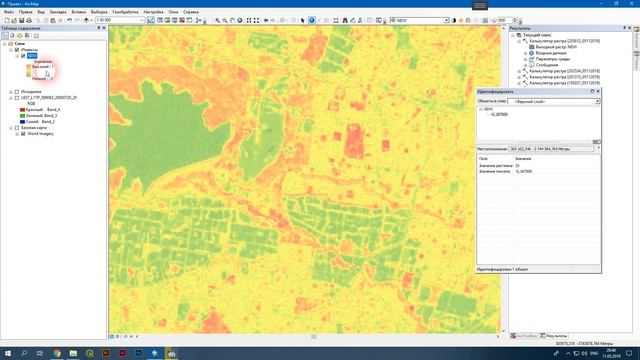Open the Правка menu
The height and width of the screenshot is (360, 640).
click(25, 12)
